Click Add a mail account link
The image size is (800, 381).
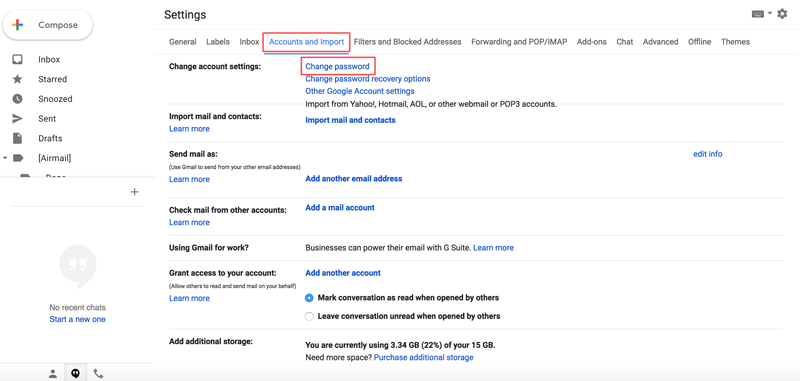pyautogui.click(x=340, y=208)
